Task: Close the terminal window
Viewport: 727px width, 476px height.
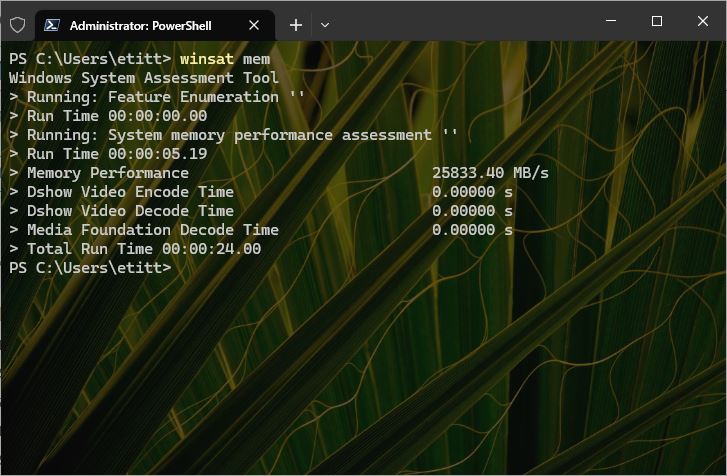Action: 702,21
